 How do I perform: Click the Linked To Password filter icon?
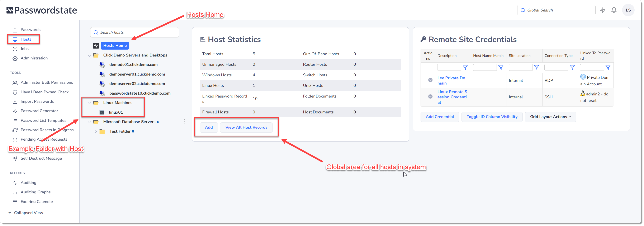608,67
